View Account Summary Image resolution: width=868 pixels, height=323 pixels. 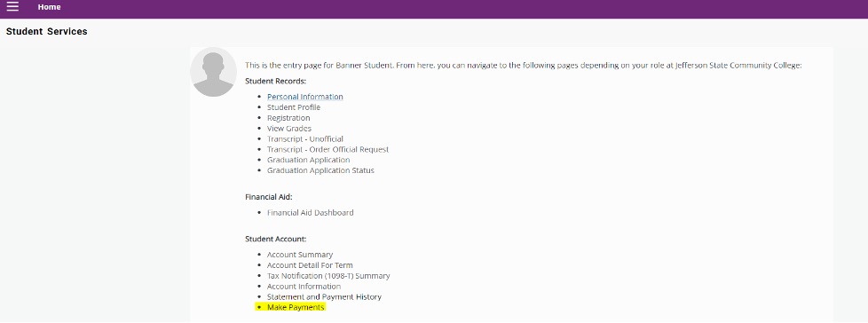300,255
